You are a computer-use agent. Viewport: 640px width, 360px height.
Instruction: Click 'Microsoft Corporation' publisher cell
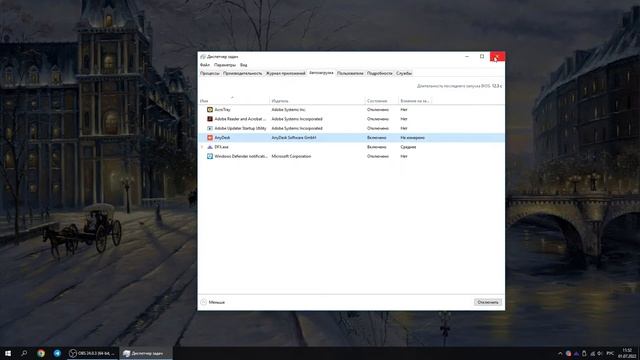pyautogui.click(x=291, y=156)
